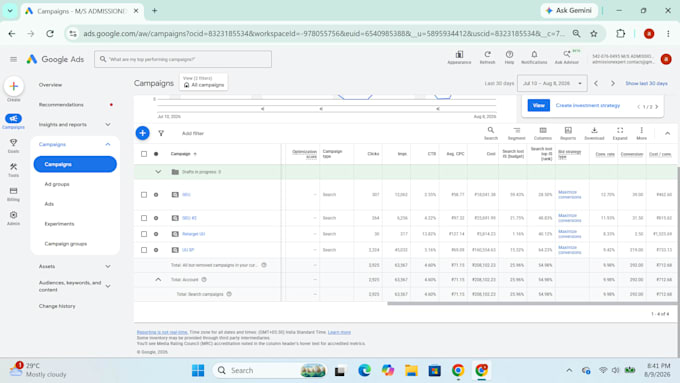Click the table Search magnifier icon

pos(490,130)
